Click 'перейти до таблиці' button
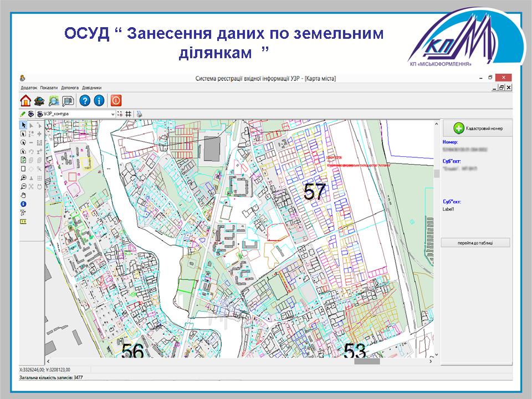 tap(475, 242)
